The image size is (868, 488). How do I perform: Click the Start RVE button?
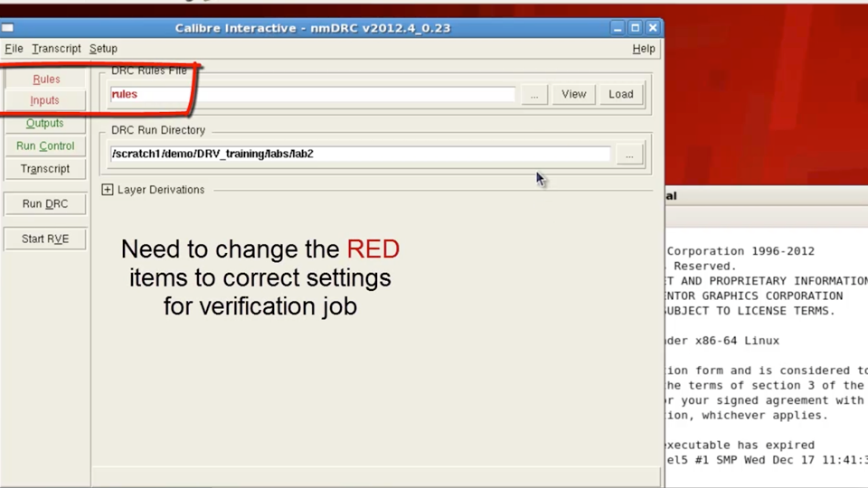click(x=45, y=239)
